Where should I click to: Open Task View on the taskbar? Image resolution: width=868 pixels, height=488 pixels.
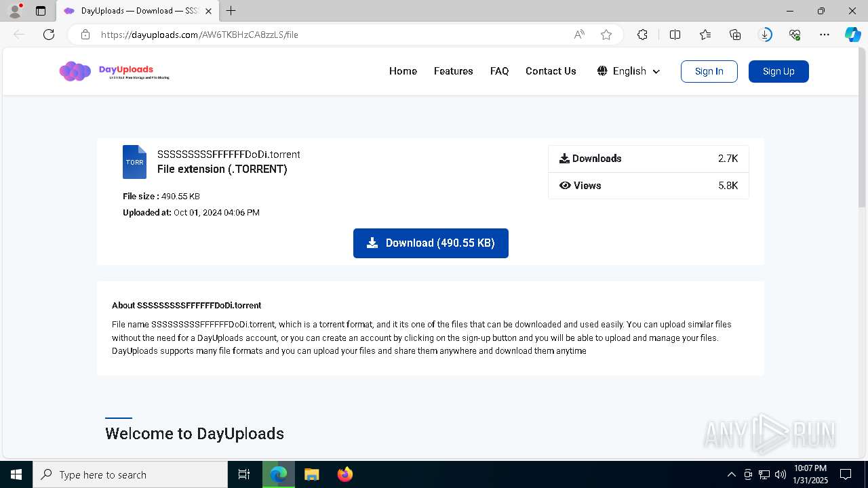[244, 474]
